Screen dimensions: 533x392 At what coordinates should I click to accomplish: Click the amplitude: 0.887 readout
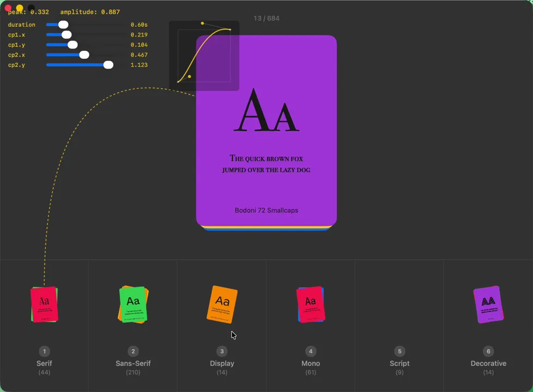[90, 12]
